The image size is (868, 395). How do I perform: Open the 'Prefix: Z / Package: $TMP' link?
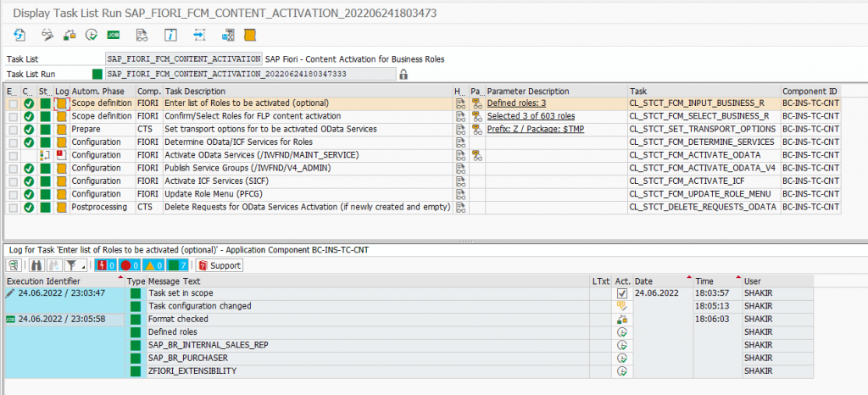pos(536,130)
